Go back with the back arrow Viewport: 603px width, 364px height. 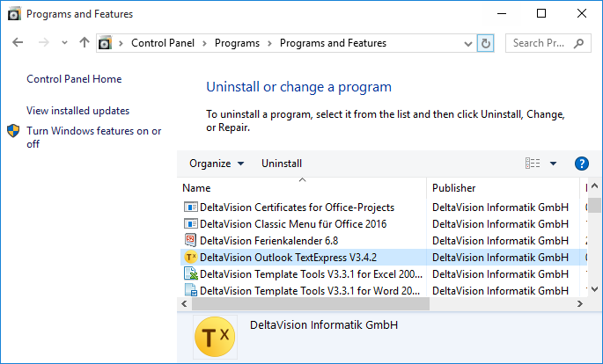coord(20,43)
